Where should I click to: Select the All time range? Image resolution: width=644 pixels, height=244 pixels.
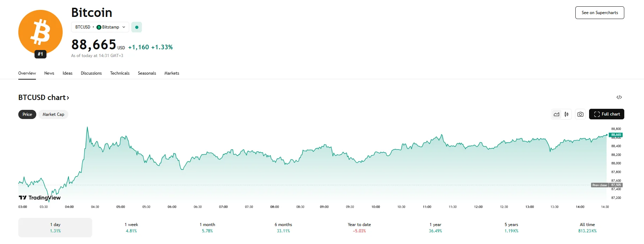587,227
